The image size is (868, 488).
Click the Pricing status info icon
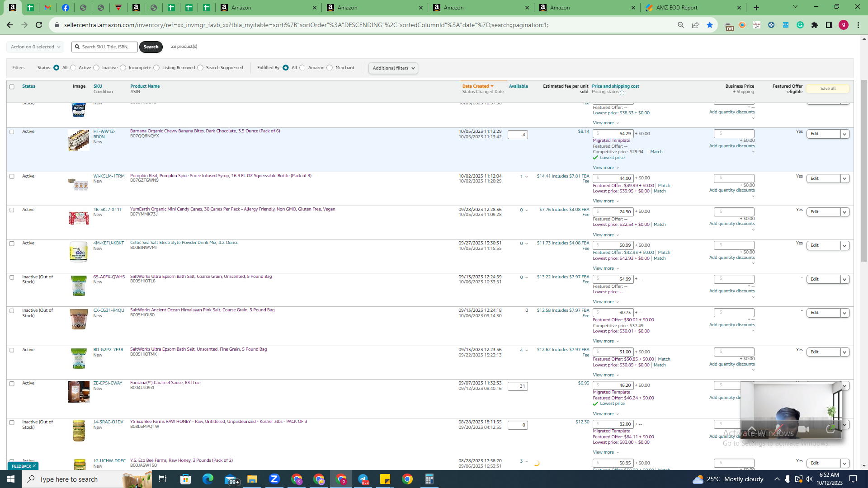[622, 93]
